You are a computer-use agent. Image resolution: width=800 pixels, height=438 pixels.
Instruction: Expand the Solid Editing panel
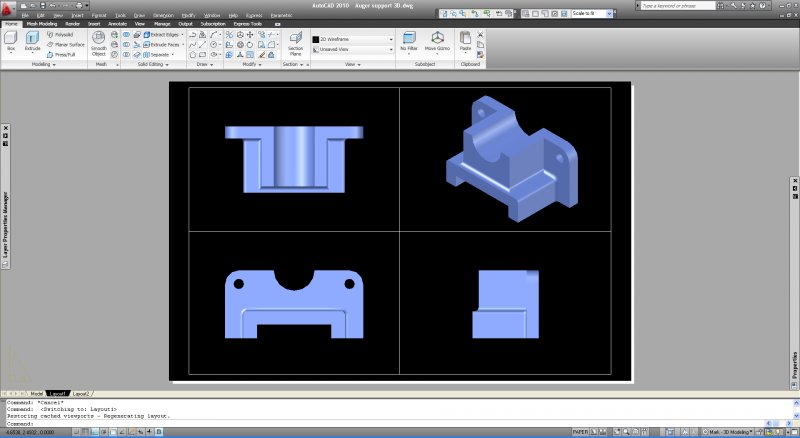153,64
